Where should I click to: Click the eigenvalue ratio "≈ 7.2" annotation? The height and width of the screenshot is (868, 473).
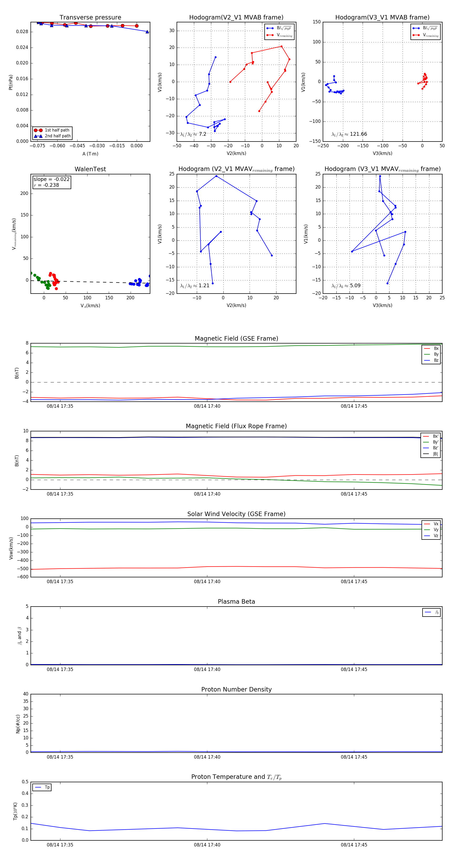point(193,134)
